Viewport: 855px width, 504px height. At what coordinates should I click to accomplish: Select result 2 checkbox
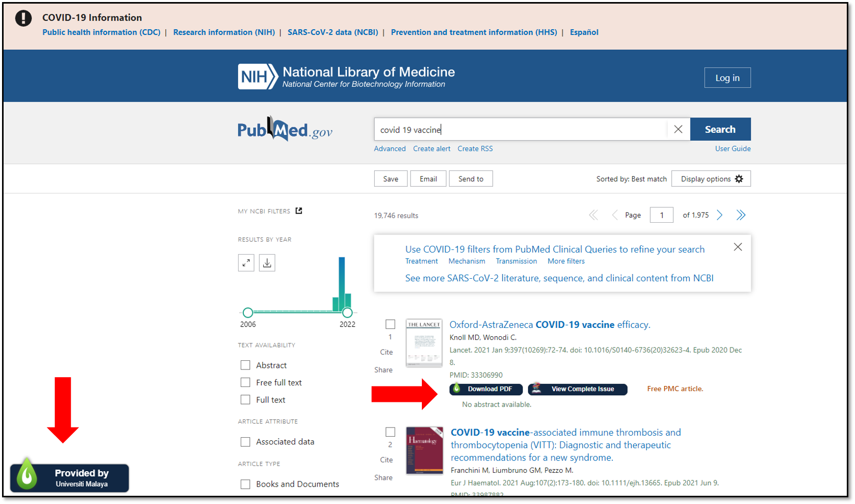(391, 432)
